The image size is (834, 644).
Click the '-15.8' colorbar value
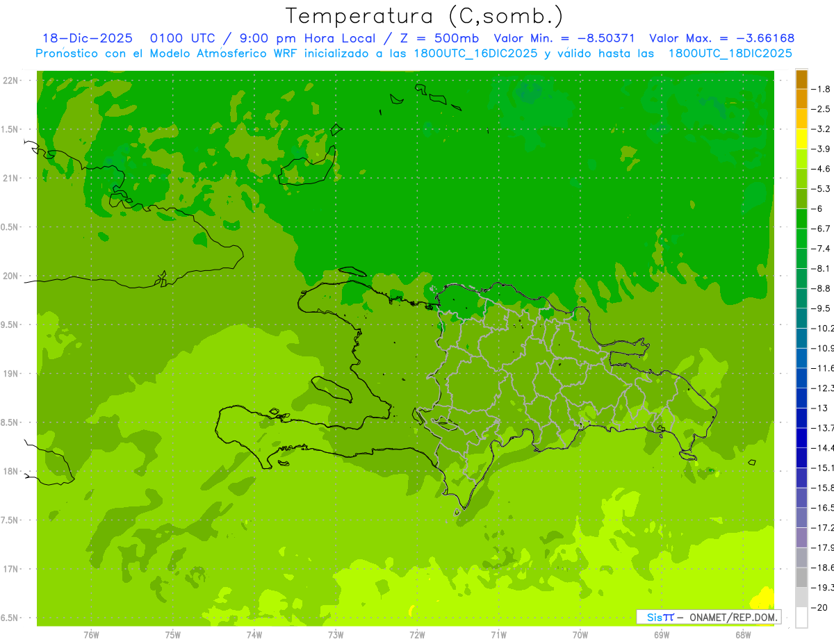click(x=823, y=488)
